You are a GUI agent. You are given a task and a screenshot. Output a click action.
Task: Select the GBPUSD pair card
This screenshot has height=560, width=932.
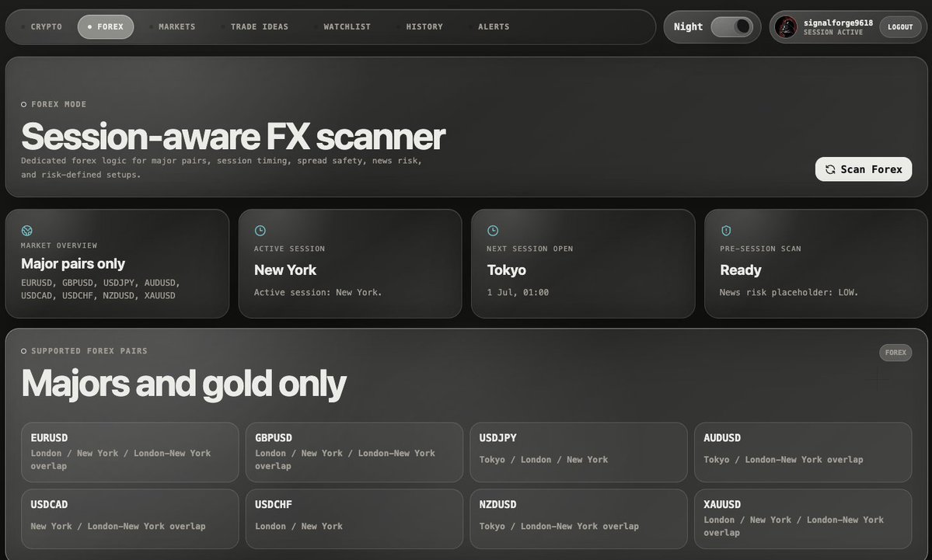(354, 452)
